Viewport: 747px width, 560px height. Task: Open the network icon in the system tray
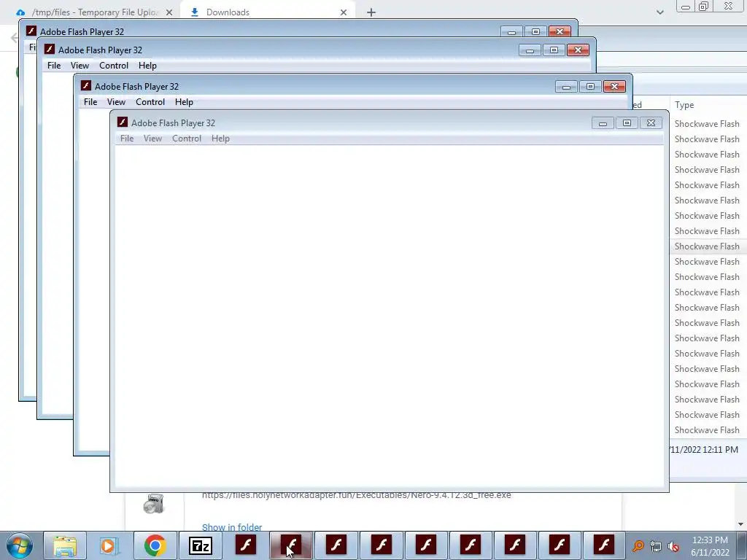pyautogui.click(x=656, y=546)
